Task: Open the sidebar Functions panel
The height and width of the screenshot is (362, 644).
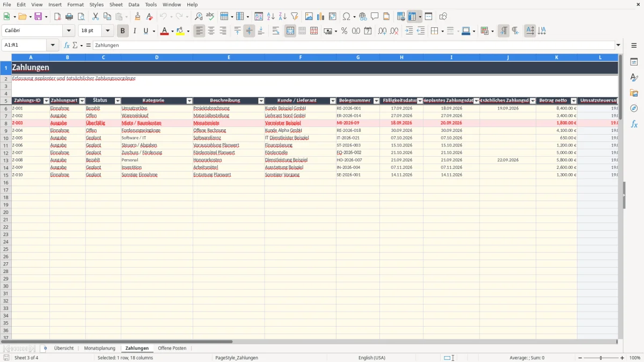Action: click(634, 124)
